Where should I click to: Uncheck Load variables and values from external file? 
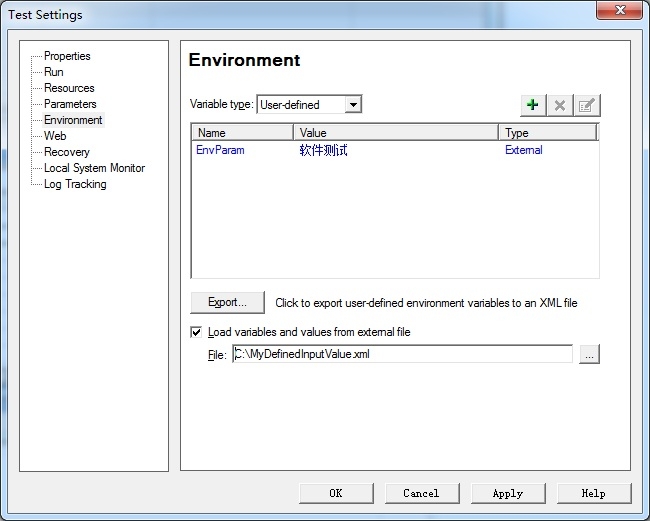[196, 332]
